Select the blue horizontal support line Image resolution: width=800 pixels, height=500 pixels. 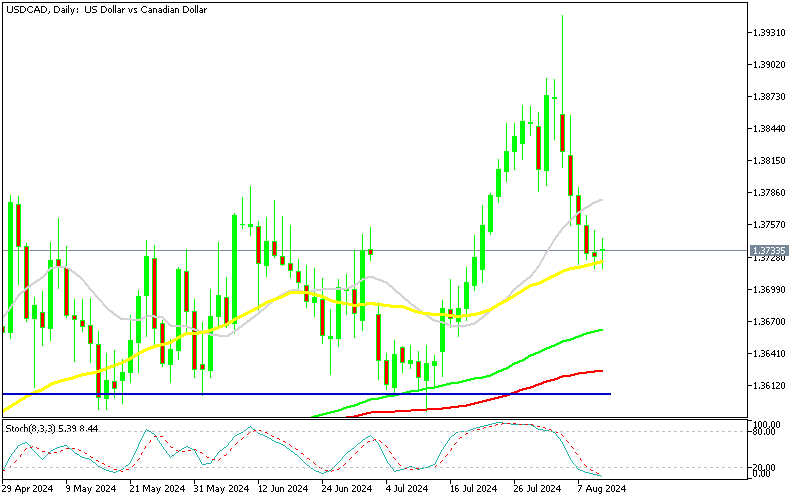point(300,394)
